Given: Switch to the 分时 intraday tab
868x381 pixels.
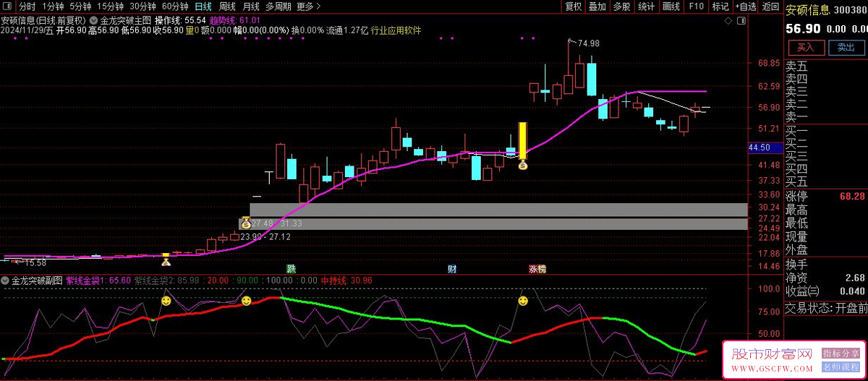Looking at the screenshot, I should point(27,7).
